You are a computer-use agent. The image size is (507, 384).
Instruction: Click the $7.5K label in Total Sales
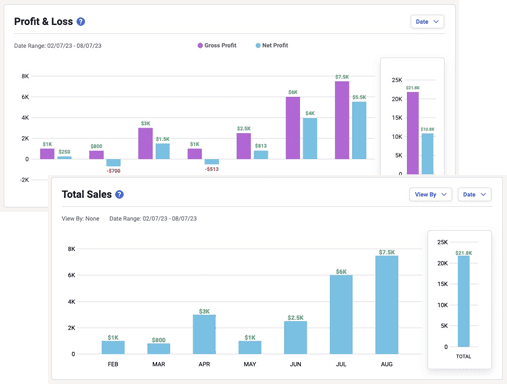click(387, 252)
